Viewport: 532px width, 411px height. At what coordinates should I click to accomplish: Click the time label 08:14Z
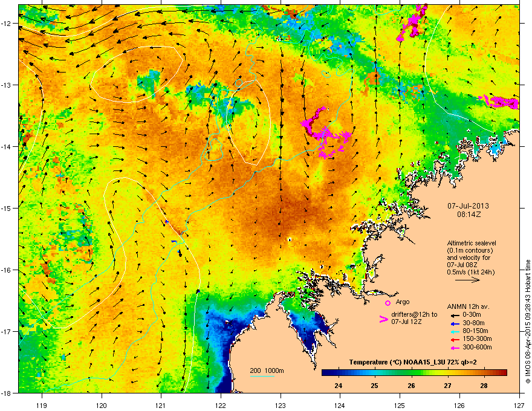point(469,215)
